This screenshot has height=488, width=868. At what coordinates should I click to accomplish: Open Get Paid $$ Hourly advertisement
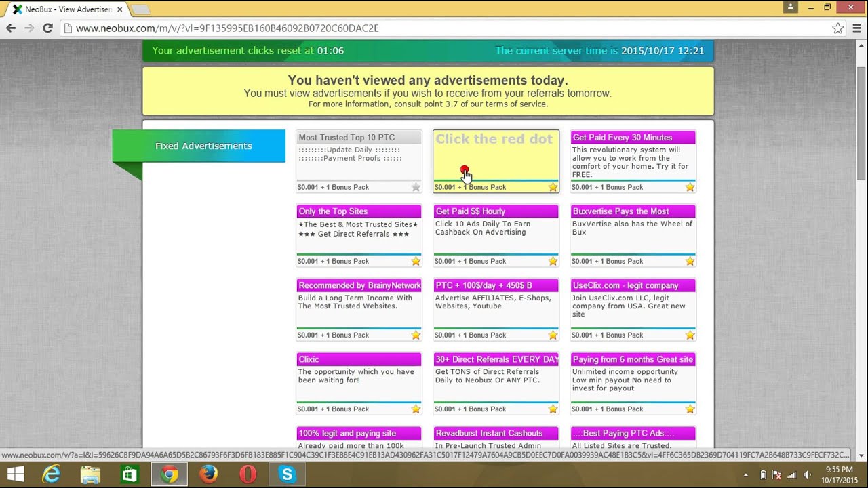click(x=496, y=235)
